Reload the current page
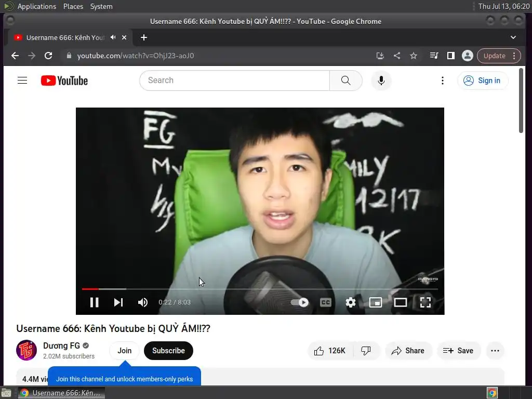Viewport: 532px width, 399px height. click(48, 56)
